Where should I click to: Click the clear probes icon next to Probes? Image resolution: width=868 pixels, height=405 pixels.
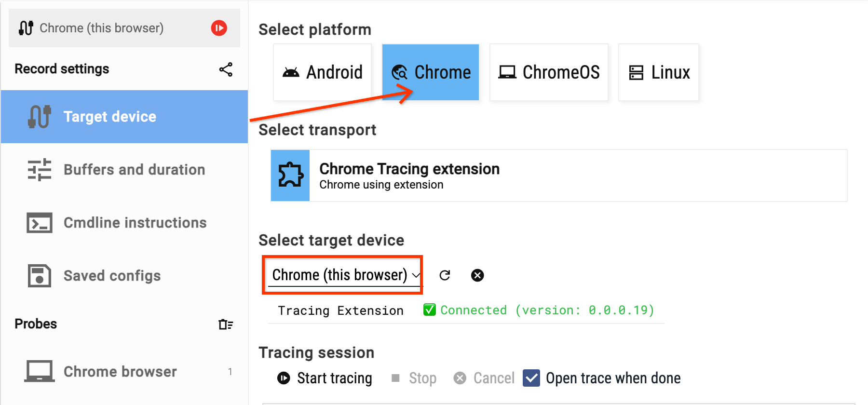coord(226,324)
